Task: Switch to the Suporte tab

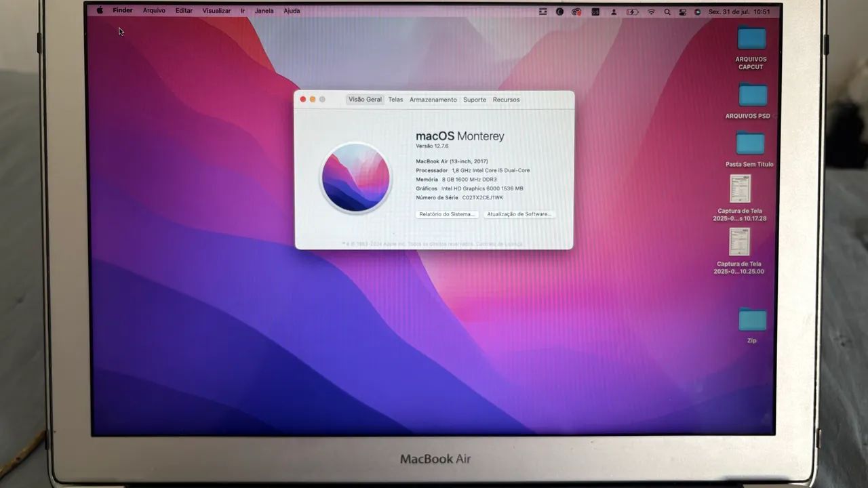Action: click(x=475, y=100)
